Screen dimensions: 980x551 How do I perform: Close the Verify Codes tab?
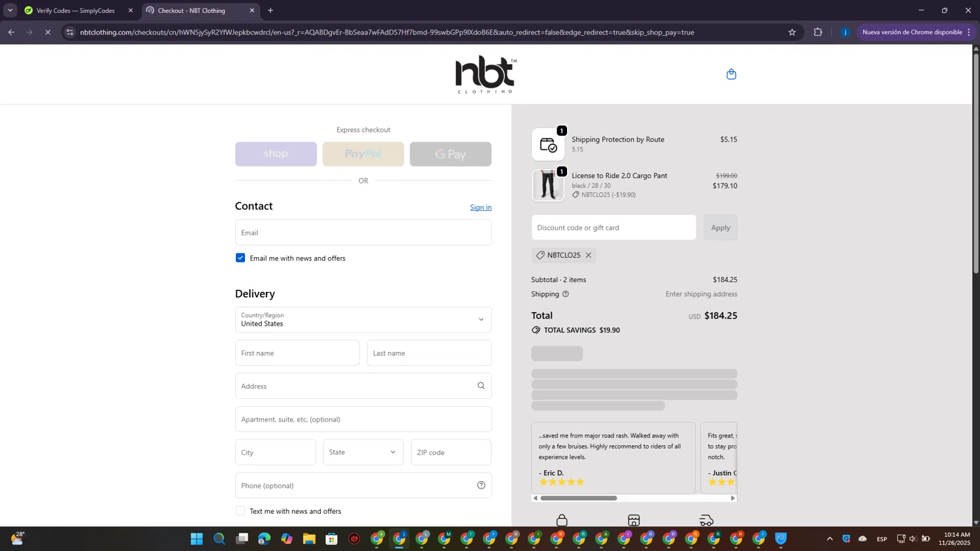(131, 10)
